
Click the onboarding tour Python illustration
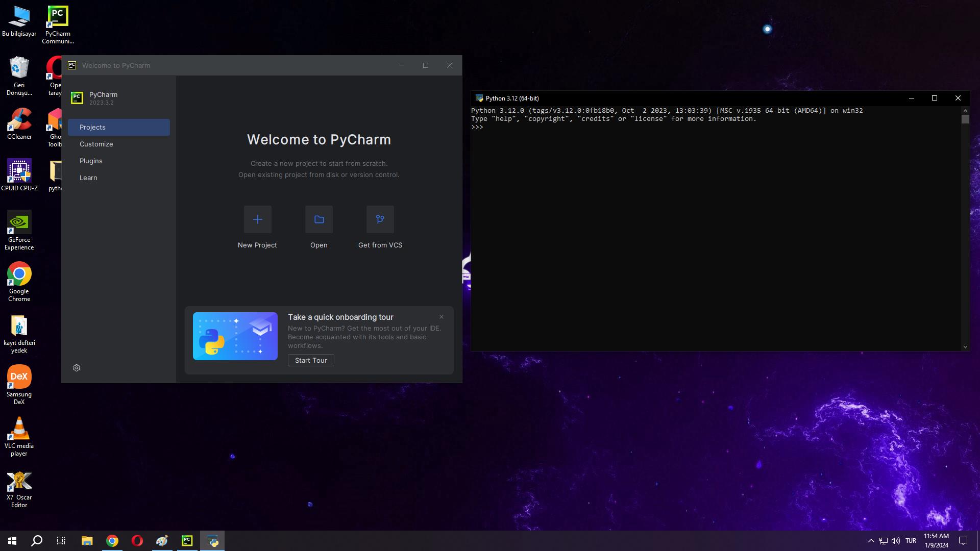(235, 336)
